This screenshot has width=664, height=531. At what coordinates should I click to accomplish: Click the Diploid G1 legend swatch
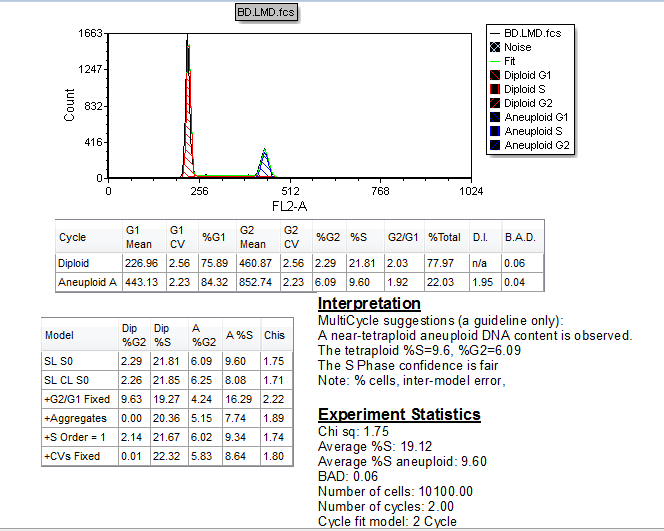pyautogui.click(x=494, y=75)
